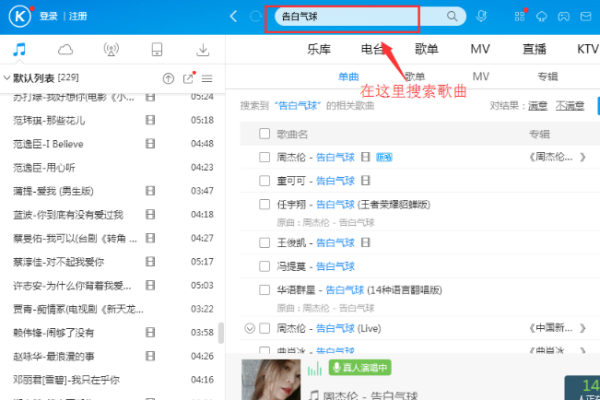The height and width of the screenshot is (400, 600).
Task: Open the skin shirt icon
Action: (x=541, y=16)
